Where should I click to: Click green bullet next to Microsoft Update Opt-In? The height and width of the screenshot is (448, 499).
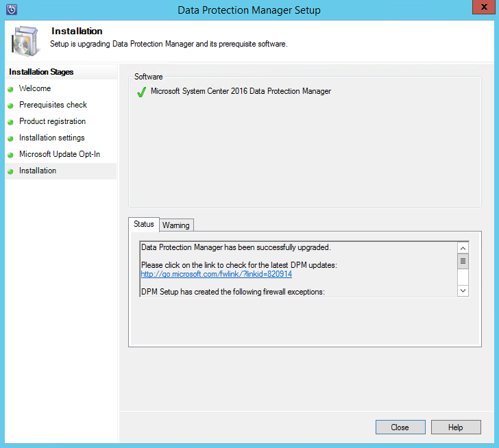[10, 155]
